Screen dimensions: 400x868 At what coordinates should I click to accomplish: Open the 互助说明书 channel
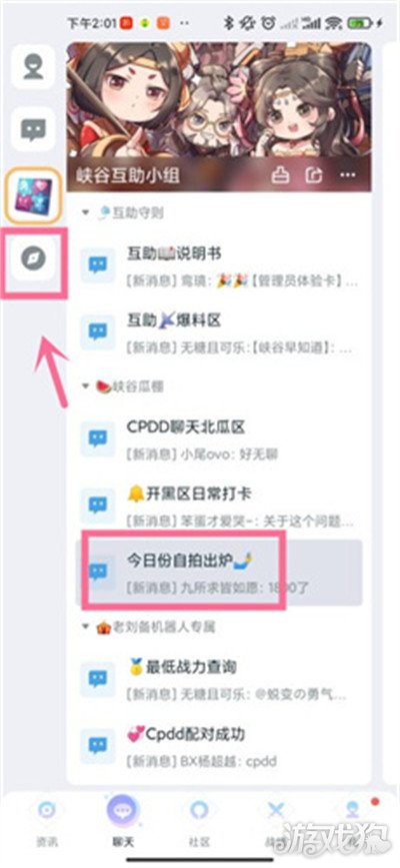click(219, 268)
